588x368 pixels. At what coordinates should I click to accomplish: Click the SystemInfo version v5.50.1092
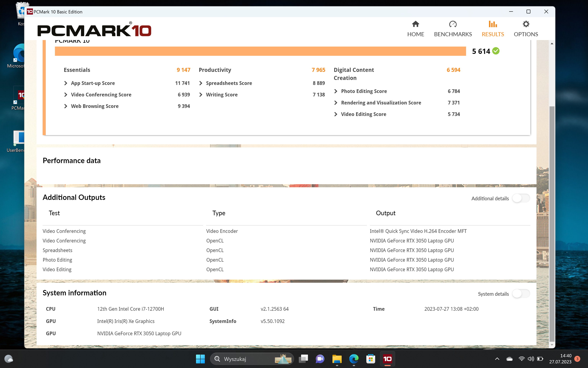click(273, 321)
